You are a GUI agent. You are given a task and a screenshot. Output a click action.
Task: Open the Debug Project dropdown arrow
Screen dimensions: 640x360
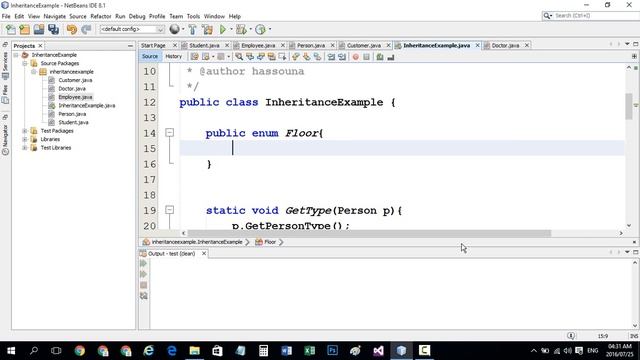[x=251, y=29]
